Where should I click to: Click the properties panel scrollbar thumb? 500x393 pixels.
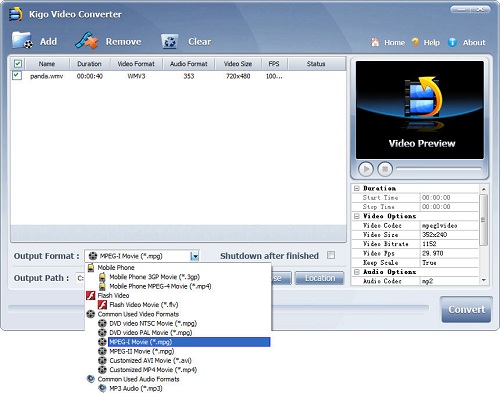click(483, 220)
